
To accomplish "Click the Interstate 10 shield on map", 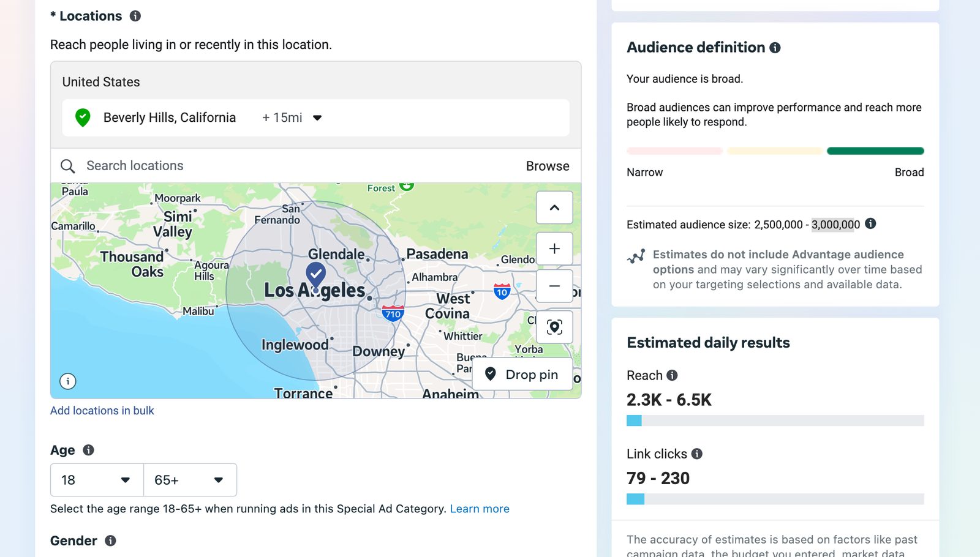I will pos(502,291).
